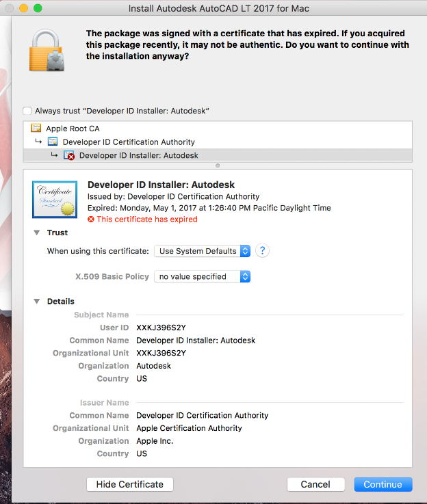Collapse the Trust section triangle

pos(37,233)
